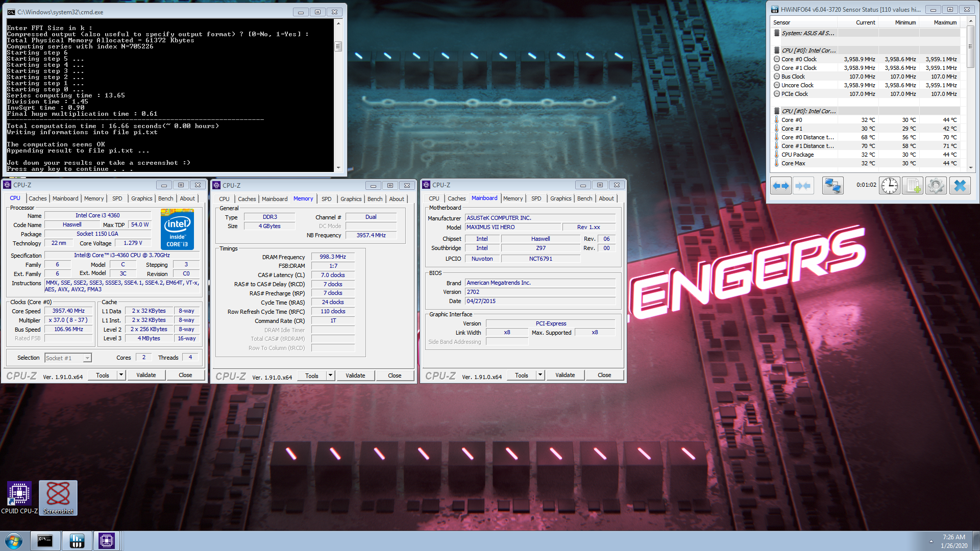The width and height of the screenshot is (980, 551).
Task: Select Memory tab in CPU window
Action: click(x=94, y=198)
